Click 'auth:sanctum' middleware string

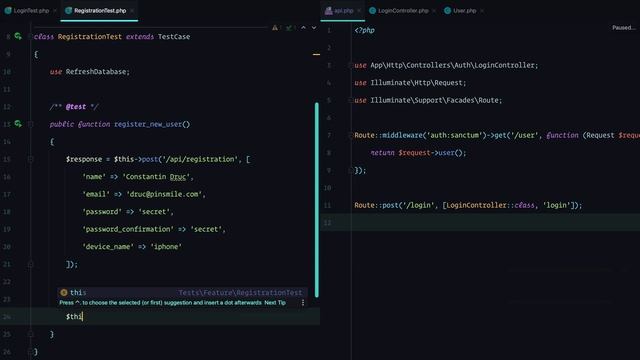click(x=455, y=135)
